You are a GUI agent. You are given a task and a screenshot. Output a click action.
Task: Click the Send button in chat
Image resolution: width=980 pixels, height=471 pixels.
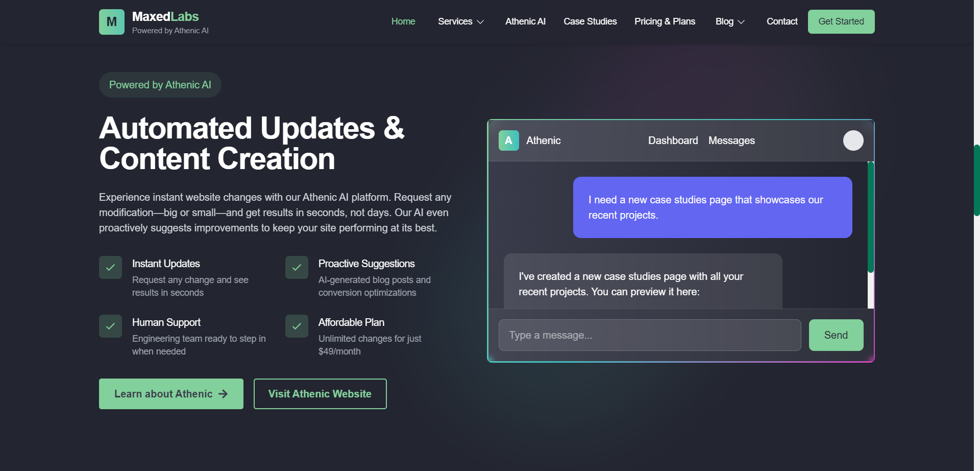[x=836, y=335]
